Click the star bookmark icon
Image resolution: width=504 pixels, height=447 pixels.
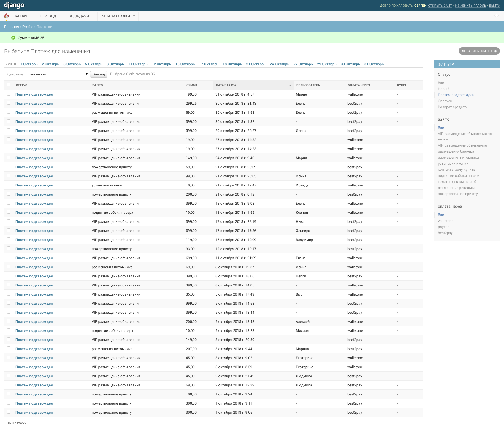(496, 16)
